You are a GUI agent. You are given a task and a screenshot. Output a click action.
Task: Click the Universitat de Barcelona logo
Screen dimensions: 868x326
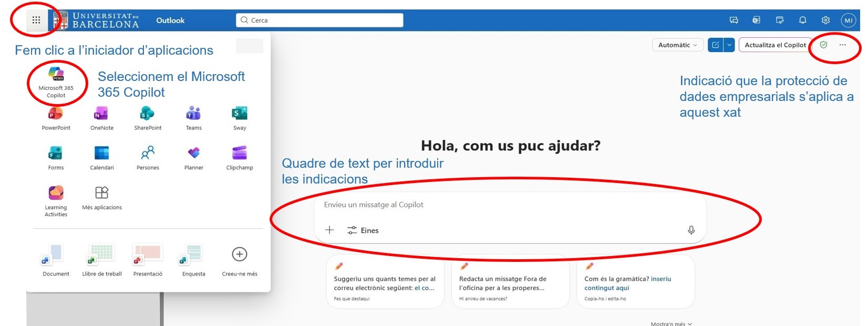97,21
